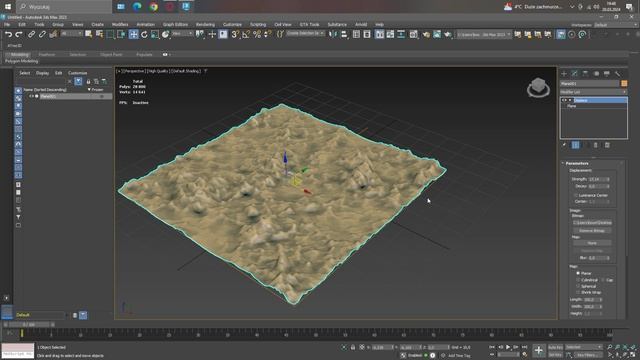Click the Pin Stack icon
640x360 pixels.
[564, 145]
